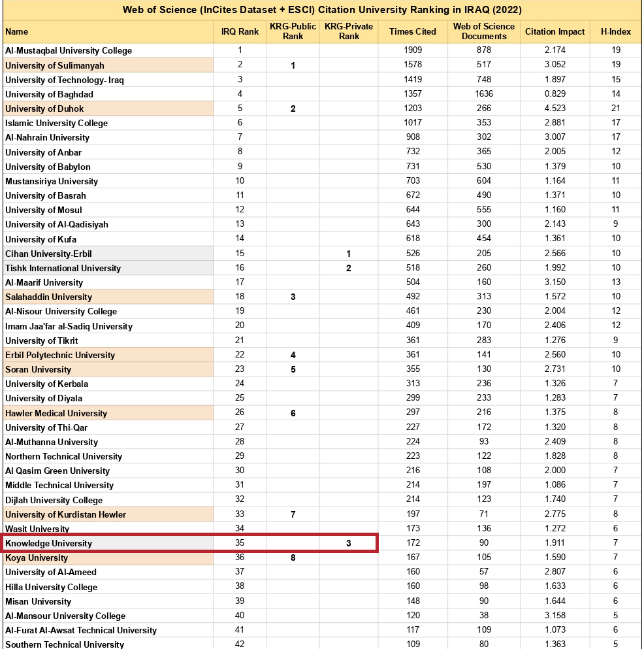Click 'Tishk International University' name cell

point(108,268)
